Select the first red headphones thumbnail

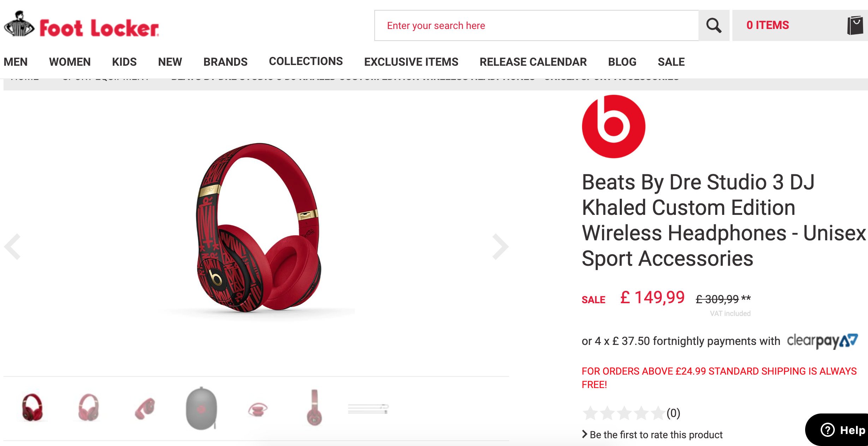32,407
